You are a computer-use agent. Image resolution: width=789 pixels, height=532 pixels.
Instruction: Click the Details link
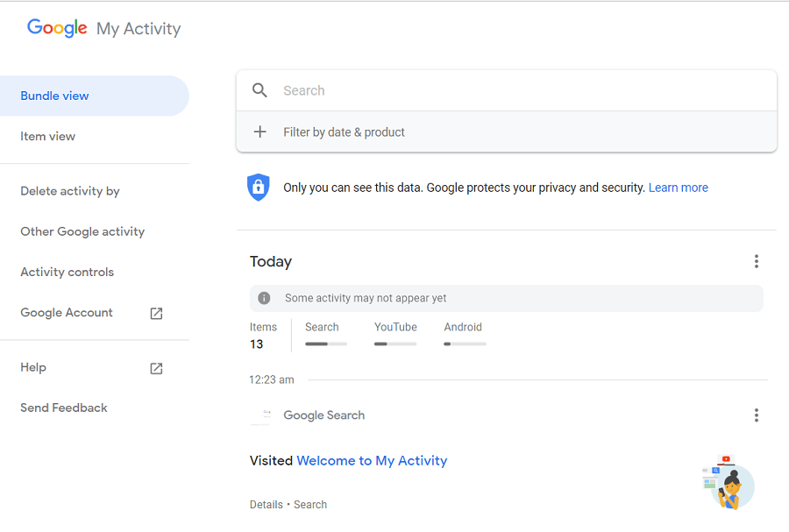pos(267,504)
